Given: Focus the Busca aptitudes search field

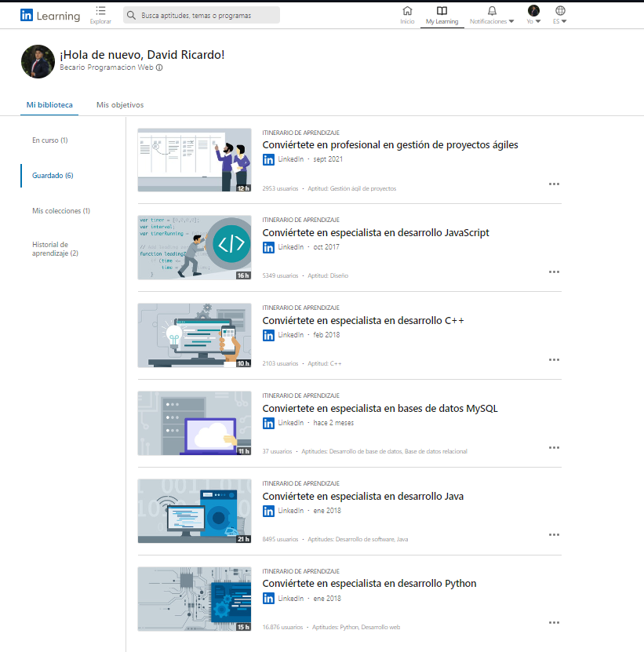Looking at the screenshot, I should tap(202, 16).
